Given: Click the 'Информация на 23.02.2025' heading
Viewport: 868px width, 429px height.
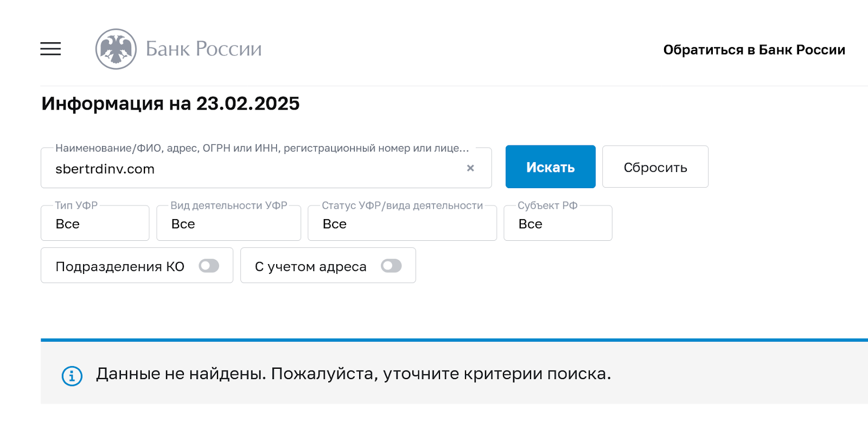Looking at the screenshot, I should coord(170,104).
